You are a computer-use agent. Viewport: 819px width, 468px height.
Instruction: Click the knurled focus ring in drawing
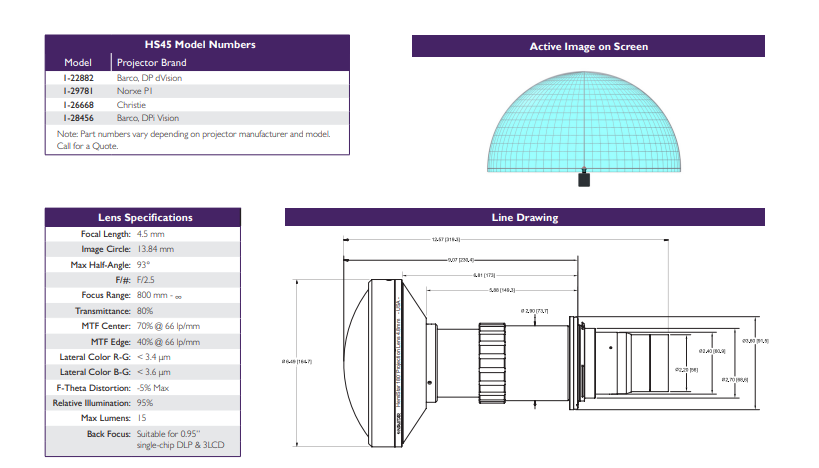point(492,363)
